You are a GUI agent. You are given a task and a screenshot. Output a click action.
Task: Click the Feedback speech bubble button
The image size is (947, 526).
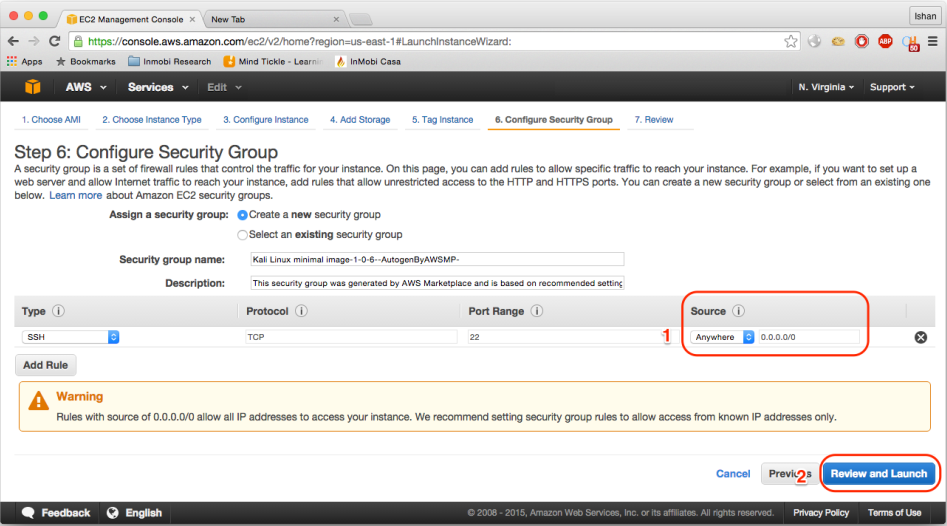(56, 513)
